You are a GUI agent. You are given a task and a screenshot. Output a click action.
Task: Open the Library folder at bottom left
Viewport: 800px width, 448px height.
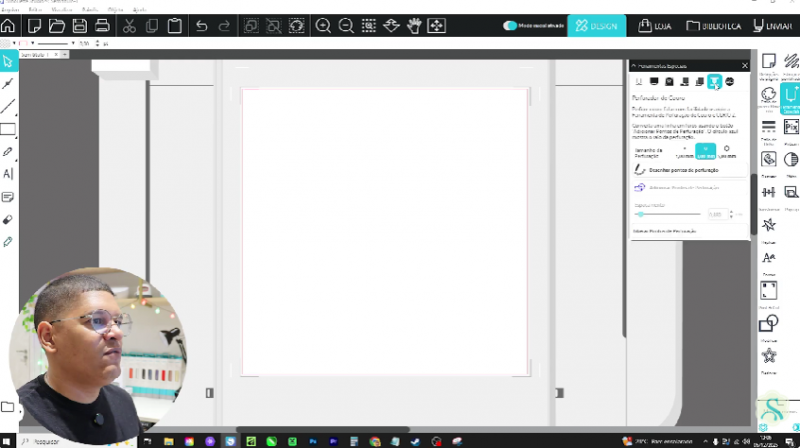(8, 407)
